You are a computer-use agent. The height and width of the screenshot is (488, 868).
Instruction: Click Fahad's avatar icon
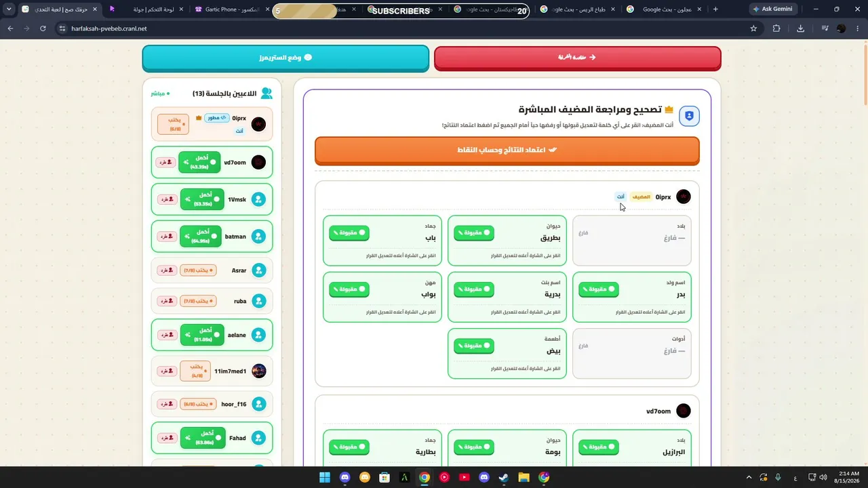(x=258, y=438)
